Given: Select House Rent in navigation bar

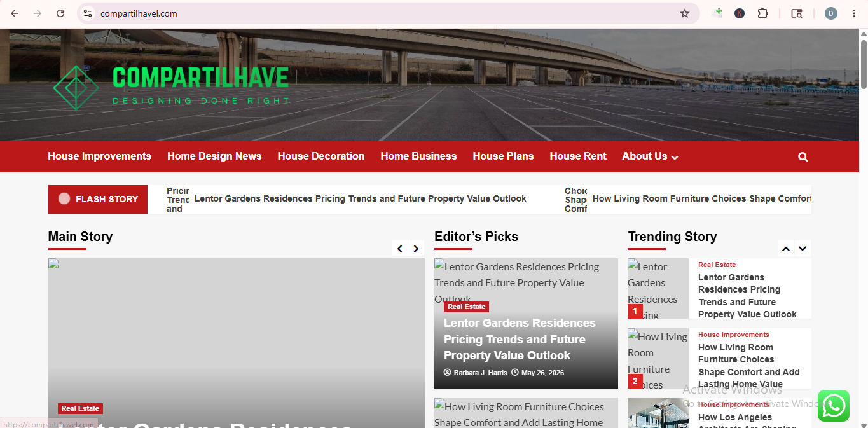Looking at the screenshot, I should (x=578, y=156).
